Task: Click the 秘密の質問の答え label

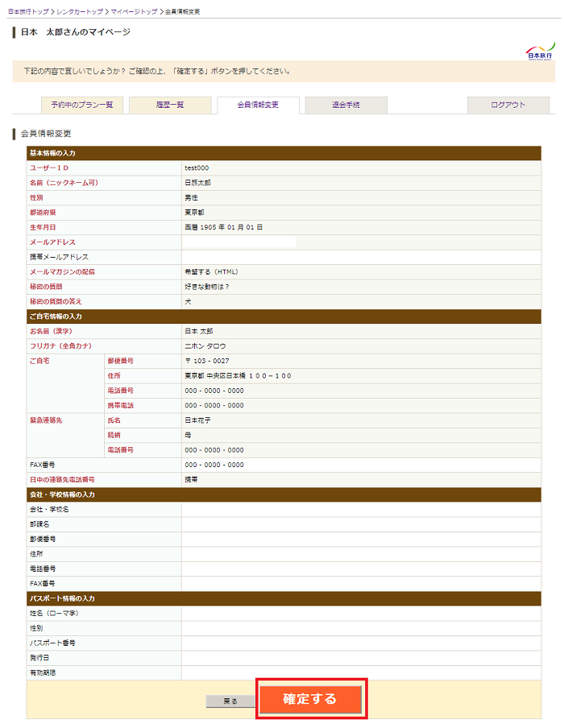Action: [x=56, y=302]
